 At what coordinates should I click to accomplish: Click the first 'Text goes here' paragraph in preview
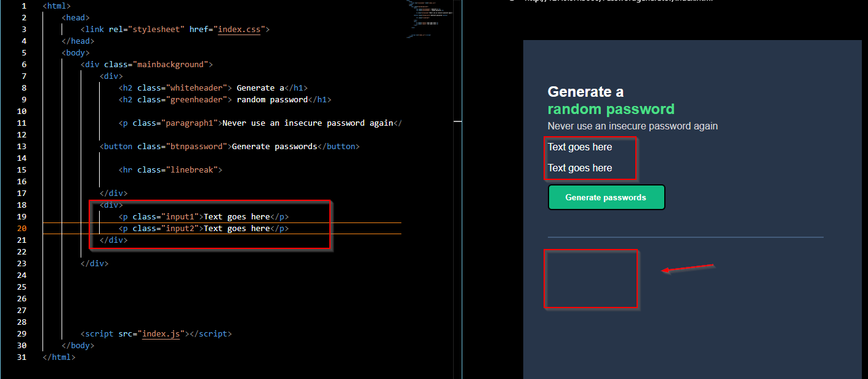point(580,147)
